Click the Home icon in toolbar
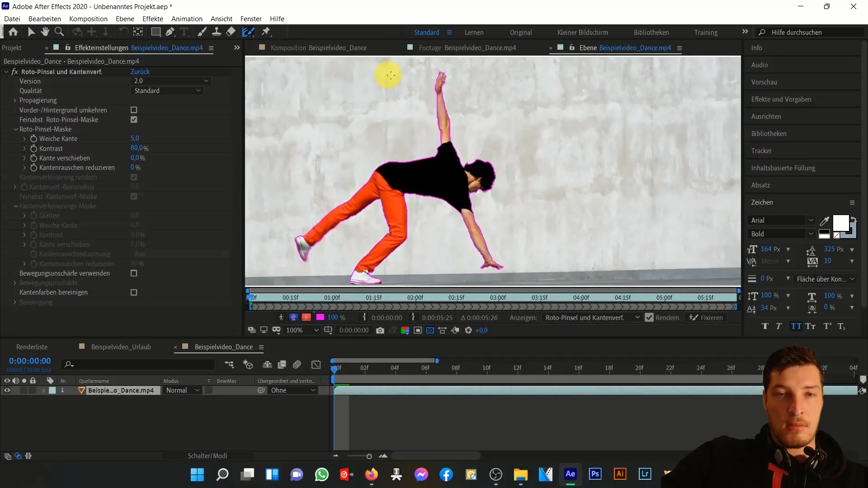 [x=13, y=32]
